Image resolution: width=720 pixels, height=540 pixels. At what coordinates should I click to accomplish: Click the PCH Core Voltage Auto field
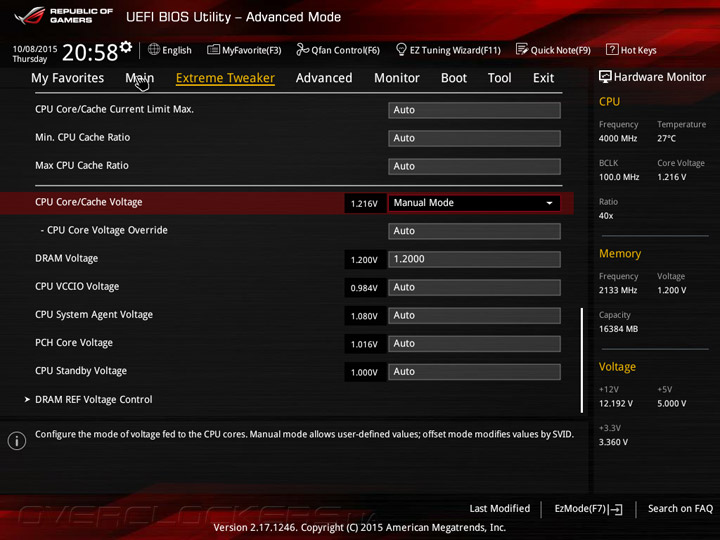coord(474,343)
